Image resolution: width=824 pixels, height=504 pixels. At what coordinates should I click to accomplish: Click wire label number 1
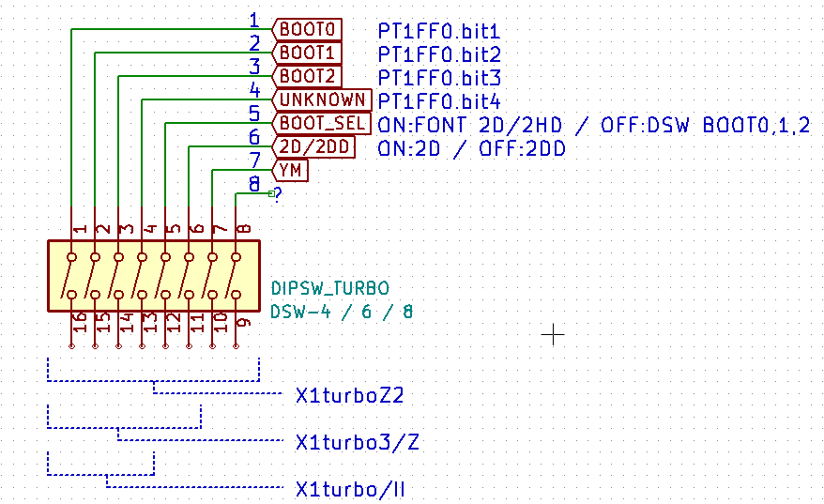coord(254,20)
